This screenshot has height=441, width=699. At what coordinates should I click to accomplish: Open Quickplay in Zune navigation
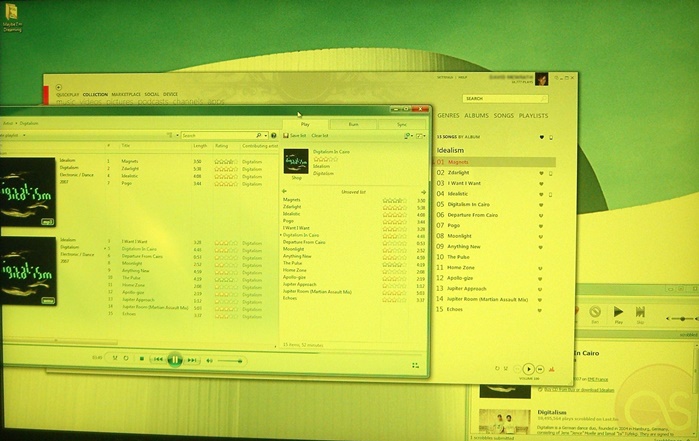[67, 95]
